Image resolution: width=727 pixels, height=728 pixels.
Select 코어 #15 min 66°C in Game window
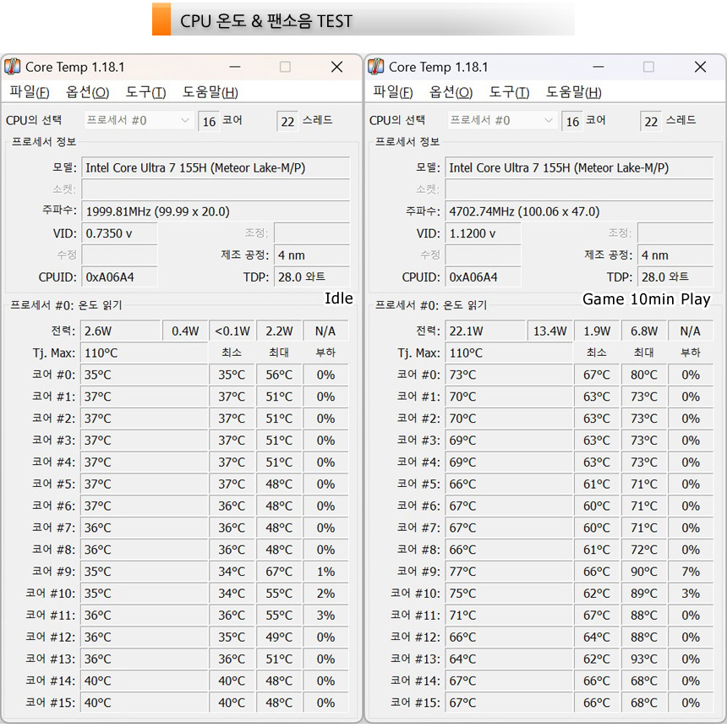pos(597,703)
